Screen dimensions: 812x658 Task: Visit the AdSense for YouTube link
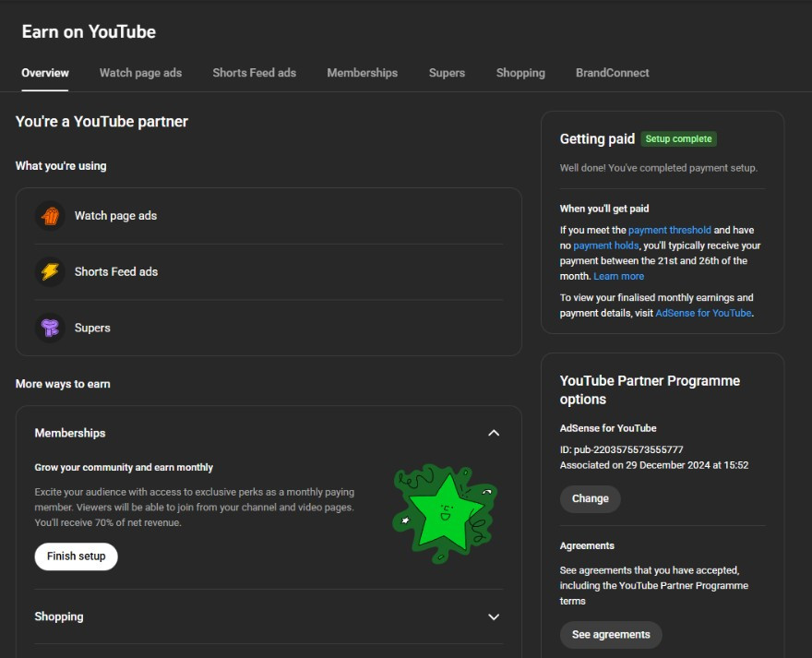(703, 313)
